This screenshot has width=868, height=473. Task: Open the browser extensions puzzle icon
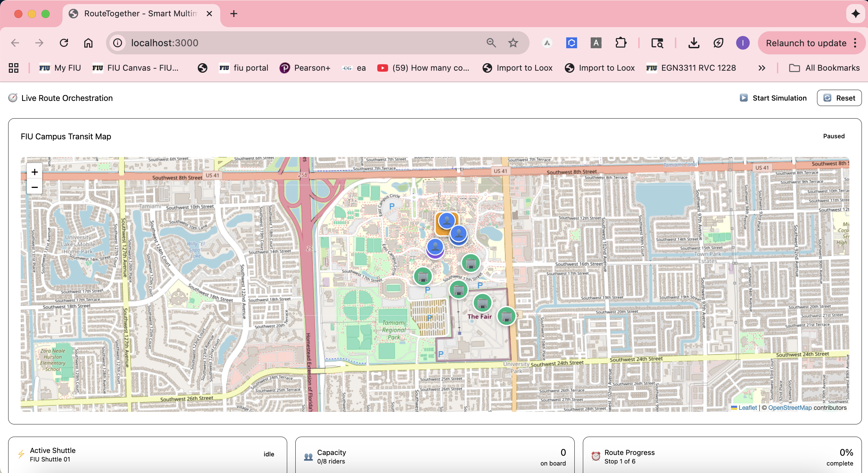click(621, 43)
